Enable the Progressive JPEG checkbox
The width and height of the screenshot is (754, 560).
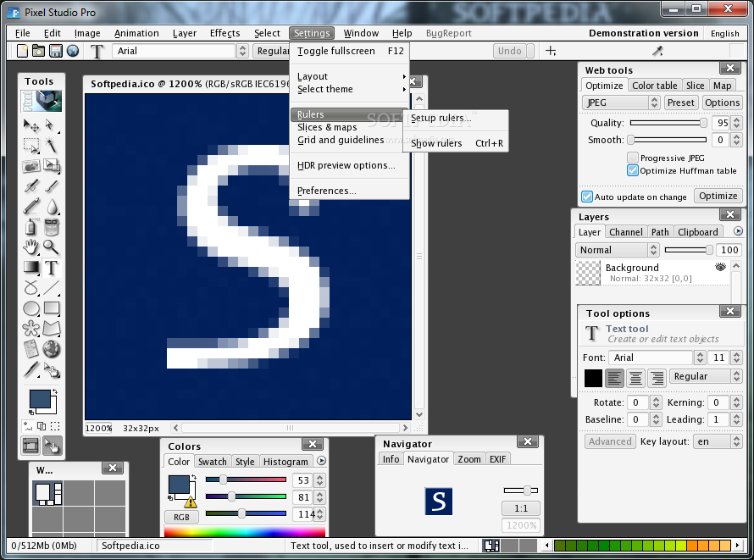tap(633, 158)
